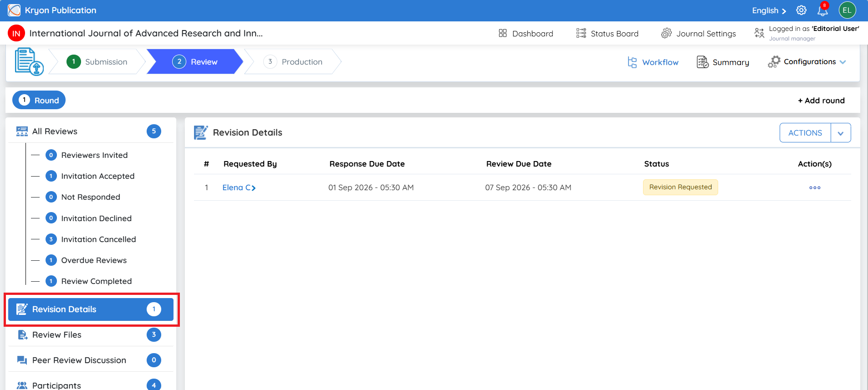Change language from English

click(x=769, y=10)
